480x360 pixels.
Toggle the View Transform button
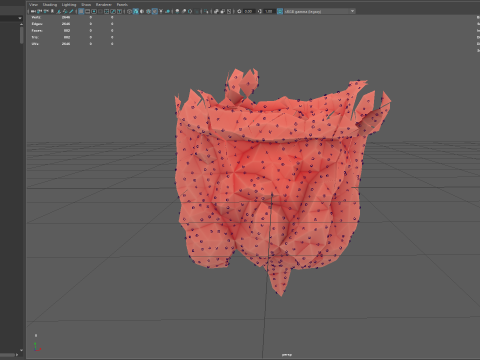tap(280, 11)
